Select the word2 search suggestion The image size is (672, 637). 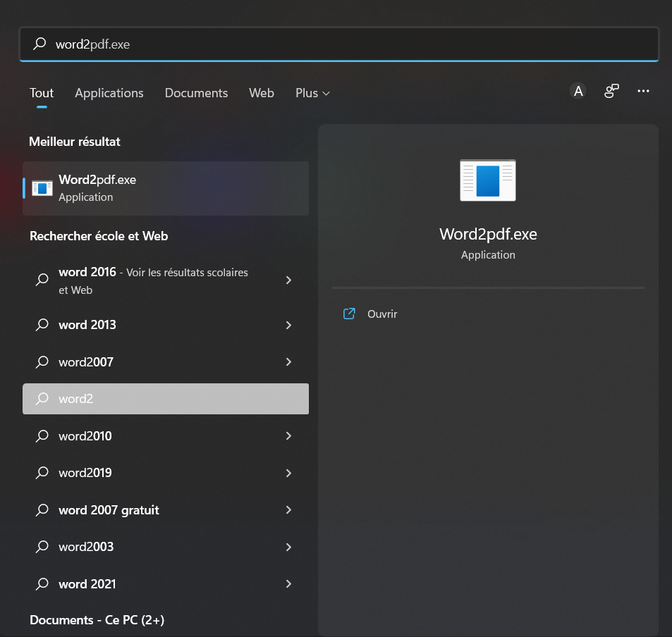coord(165,399)
